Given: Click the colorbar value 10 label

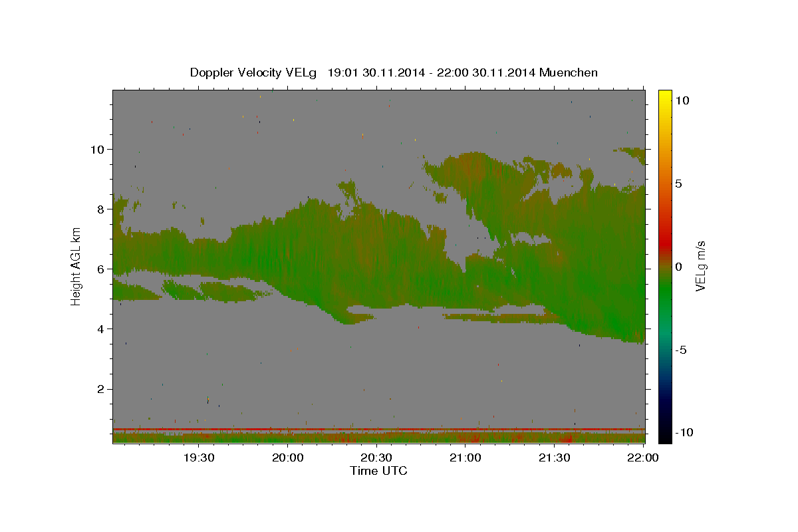Looking at the screenshot, I should pyautogui.click(x=683, y=100).
